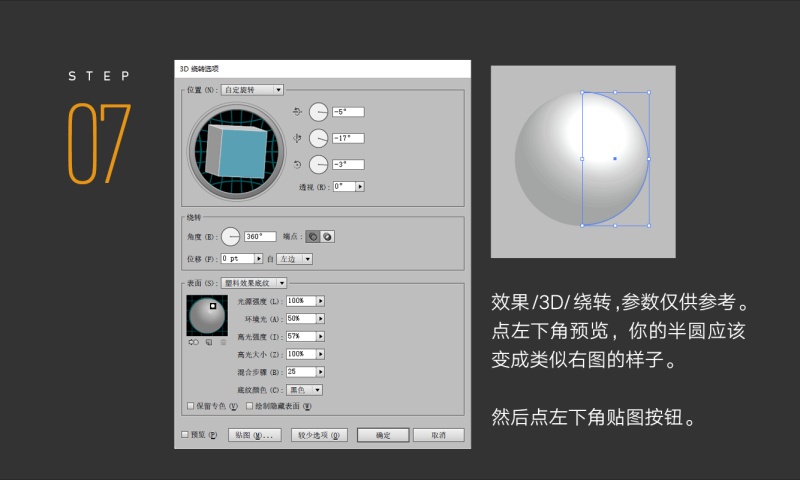Click the 位移 0 pt offset field
The height and width of the screenshot is (480, 800).
237,259
